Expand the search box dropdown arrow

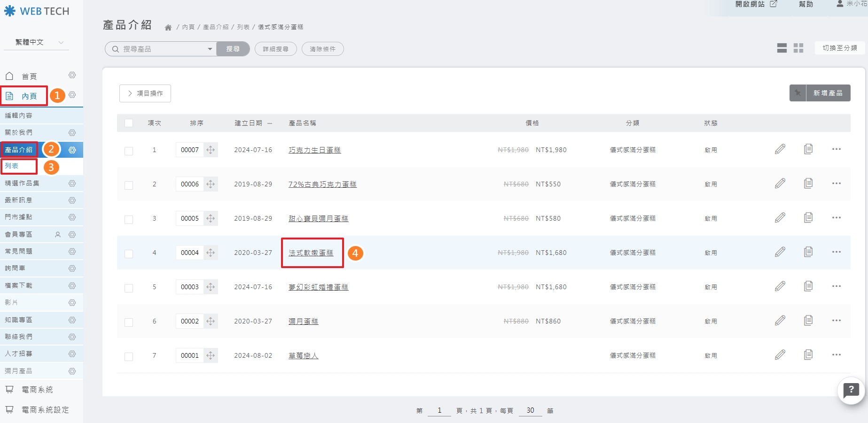[210, 49]
